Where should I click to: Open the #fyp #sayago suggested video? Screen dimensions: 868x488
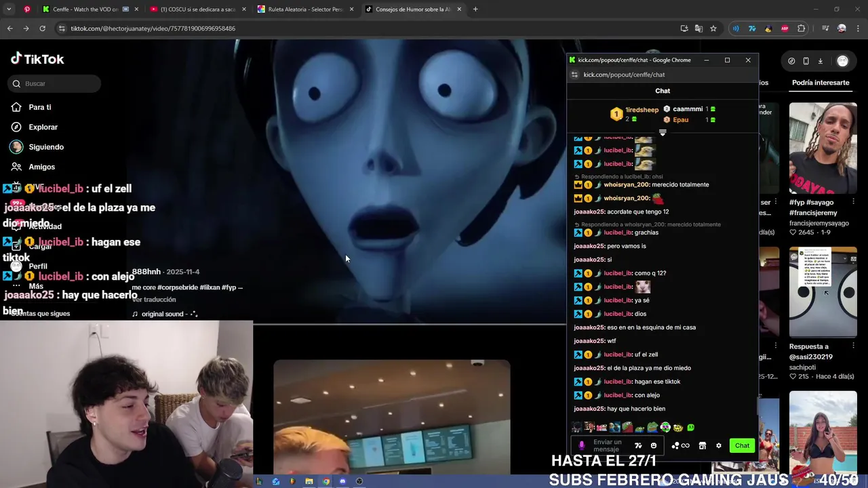tap(823, 148)
